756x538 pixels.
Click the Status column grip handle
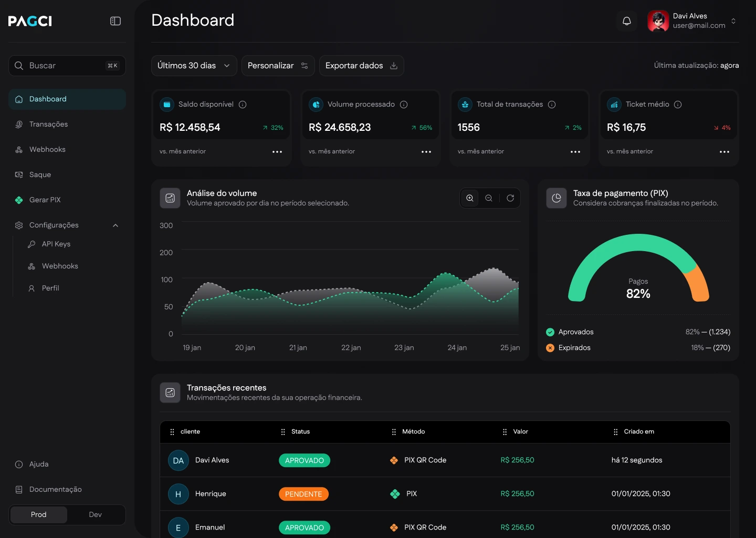point(283,432)
